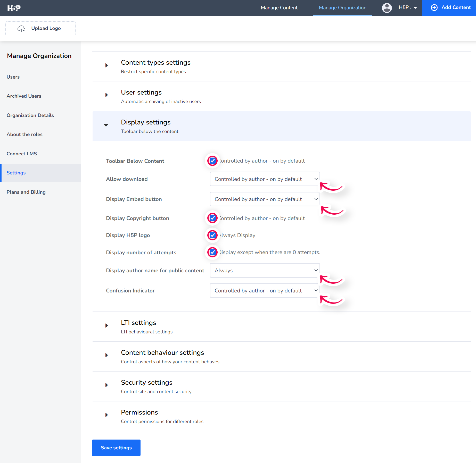Viewport: 476px width, 463px height.
Task: Expand the Permissions section
Action: coord(106,415)
